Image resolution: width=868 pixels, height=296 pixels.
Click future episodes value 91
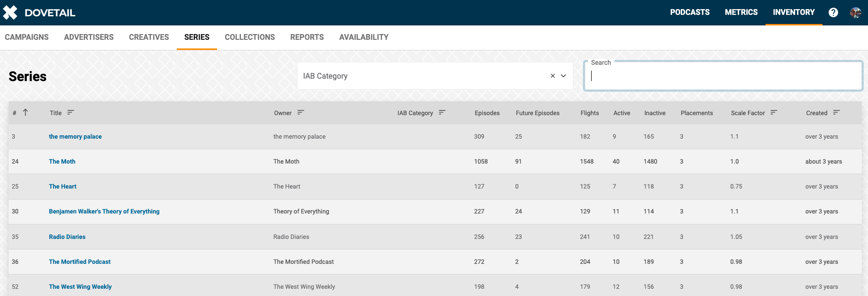point(518,162)
